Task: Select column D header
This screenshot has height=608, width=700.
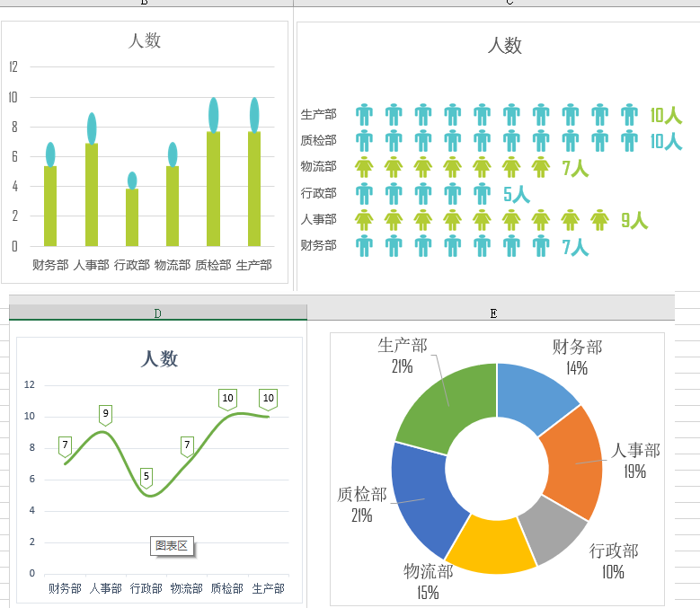Action: (158, 313)
